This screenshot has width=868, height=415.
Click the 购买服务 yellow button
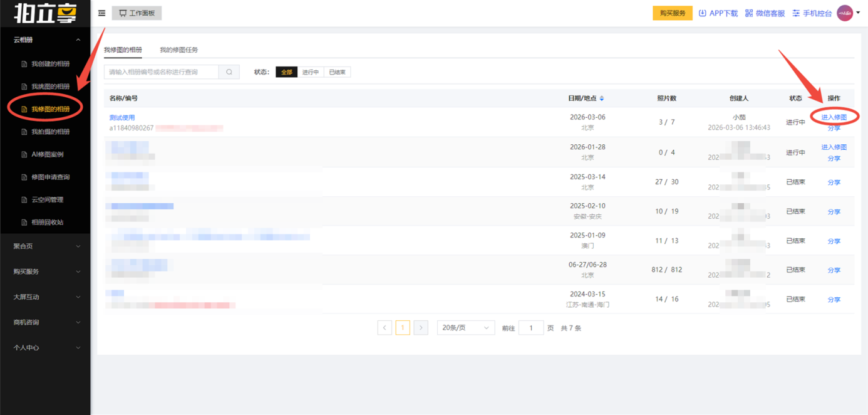tap(673, 13)
